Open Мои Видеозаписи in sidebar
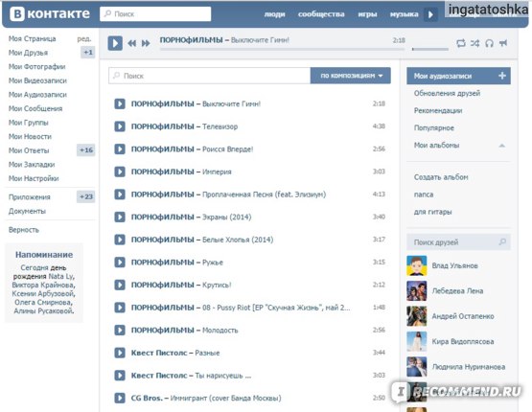The height and width of the screenshot is (412, 532). [x=37, y=80]
